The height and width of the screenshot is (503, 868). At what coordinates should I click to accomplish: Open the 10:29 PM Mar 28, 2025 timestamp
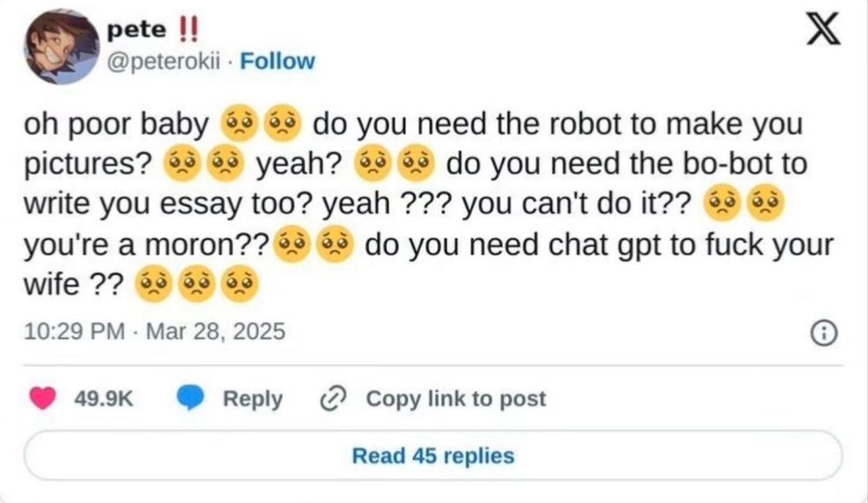155,331
